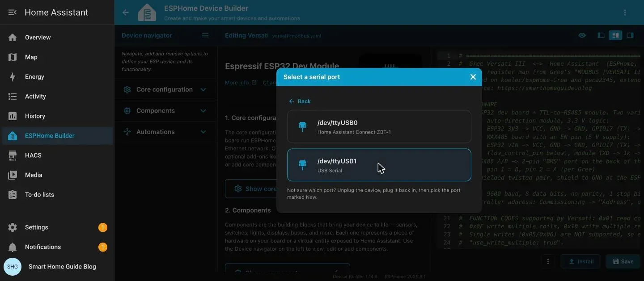Open the Overview dashboard
Screen dimensions: 644x281
tap(57, 38)
